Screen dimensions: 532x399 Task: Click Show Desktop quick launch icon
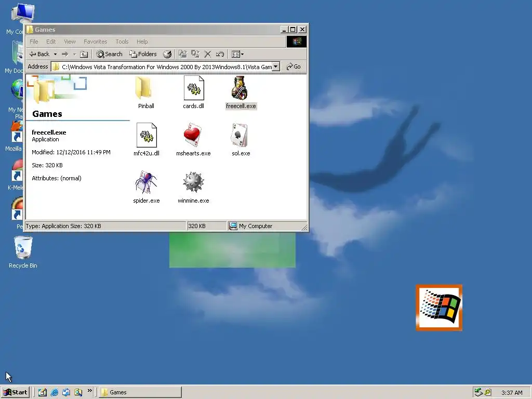43,392
